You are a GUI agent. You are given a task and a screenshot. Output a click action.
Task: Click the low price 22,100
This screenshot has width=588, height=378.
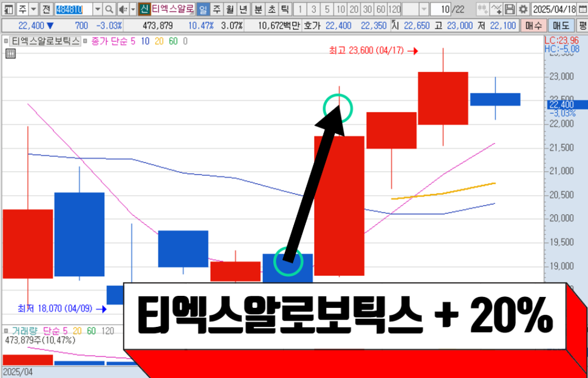tap(503, 26)
